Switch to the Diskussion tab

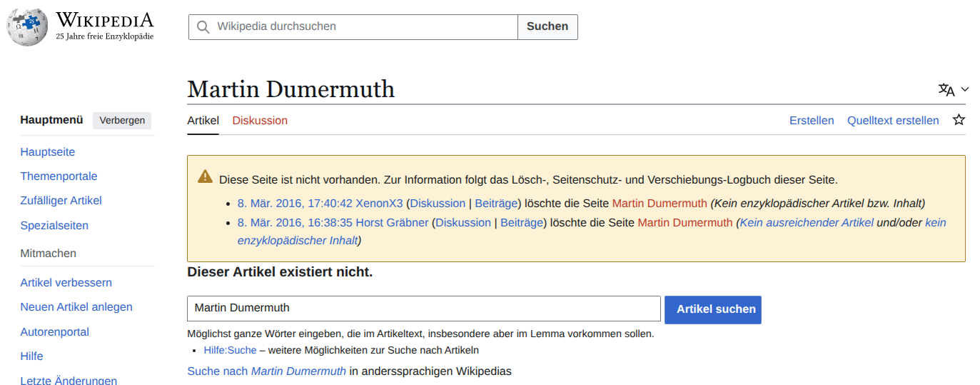(260, 120)
